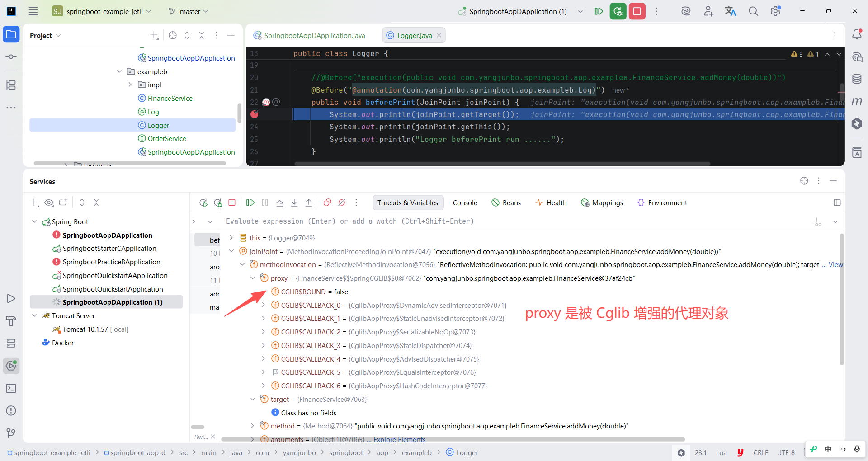Viewport: 868px width, 461px height.
Task: Click View Breakpoints icon
Action: (x=327, y=202)
